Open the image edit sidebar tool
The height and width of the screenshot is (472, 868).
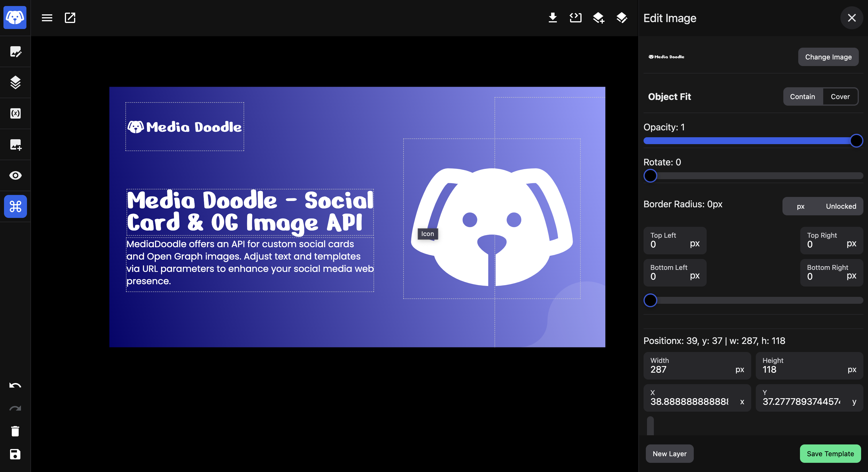(15, 52)
